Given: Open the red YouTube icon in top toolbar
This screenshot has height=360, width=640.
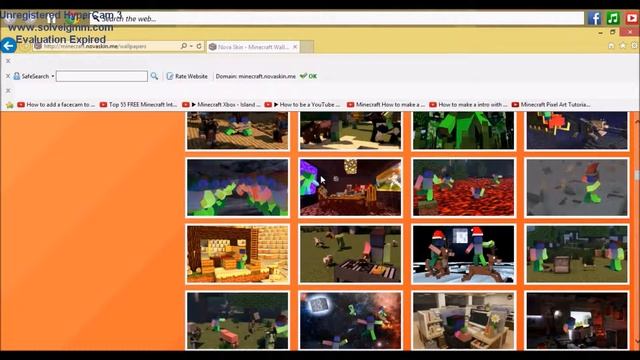Looking at the screenshot, I should 632,18.
